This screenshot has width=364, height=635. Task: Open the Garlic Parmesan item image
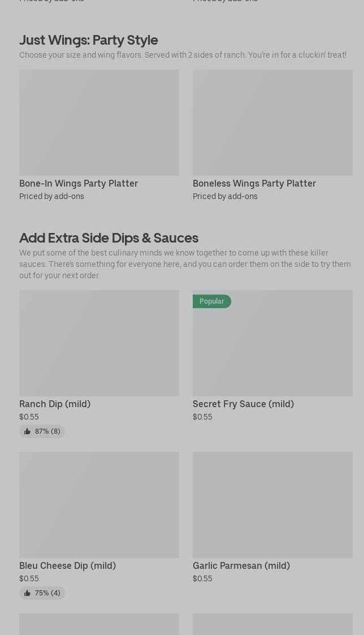click(272, 504)
